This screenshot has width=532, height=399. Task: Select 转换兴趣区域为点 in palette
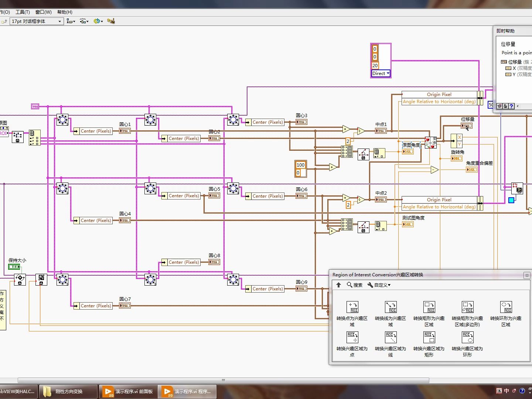point(352,337)
